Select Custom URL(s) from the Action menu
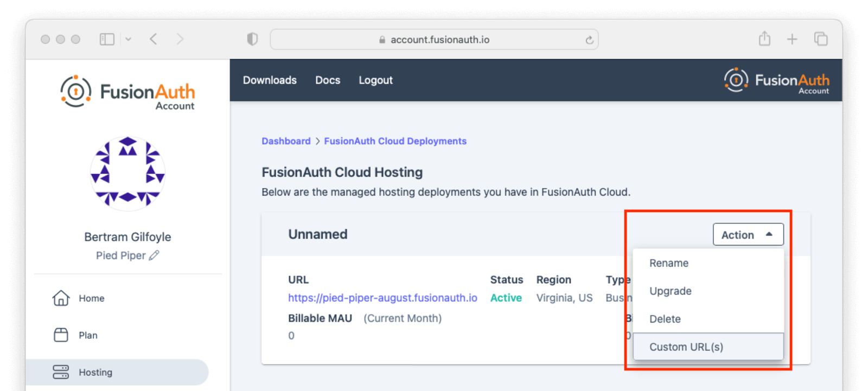Viewport: 868px width, 391px height. coord(708,347)
